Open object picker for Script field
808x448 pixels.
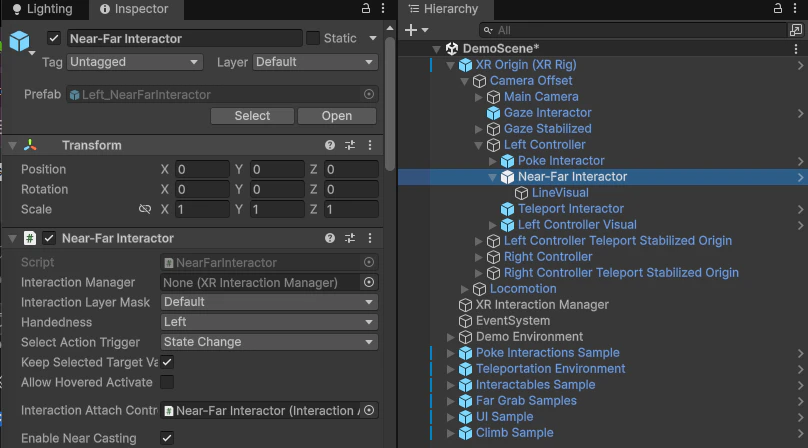pos(369,262)
